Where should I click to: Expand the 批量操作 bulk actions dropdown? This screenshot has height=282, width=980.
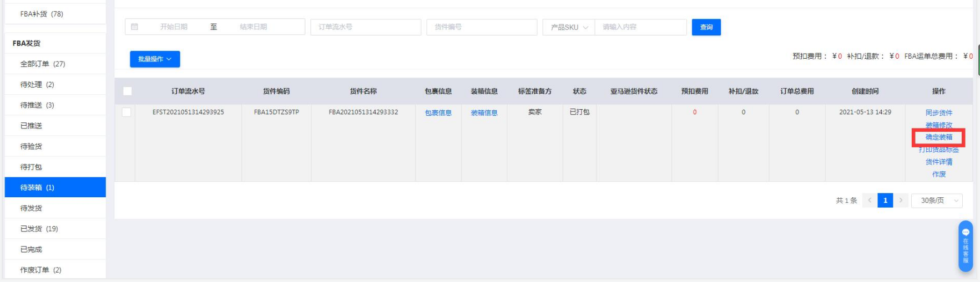click(x=155, y=59)
